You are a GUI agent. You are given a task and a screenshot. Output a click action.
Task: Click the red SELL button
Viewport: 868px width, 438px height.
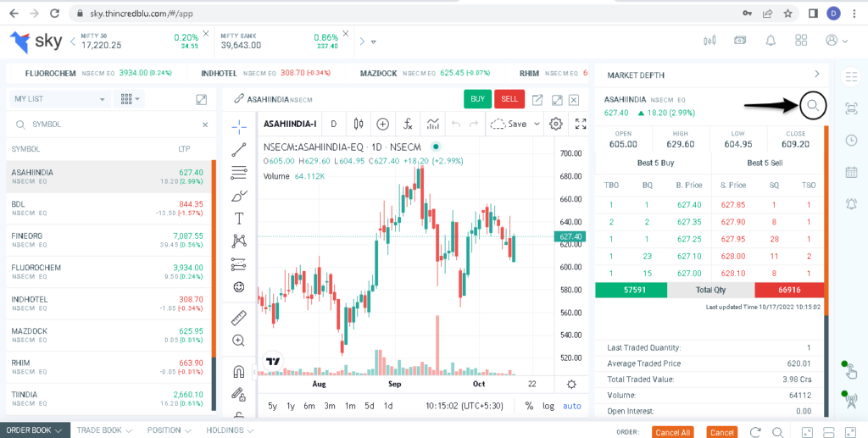[509, 99]
